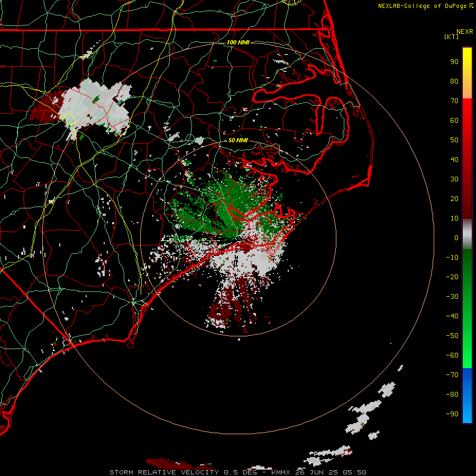The width and height of the screenshot is (476, 476).
Task: Click the NEXR label above the color bar
Action: tap(465, 32)
